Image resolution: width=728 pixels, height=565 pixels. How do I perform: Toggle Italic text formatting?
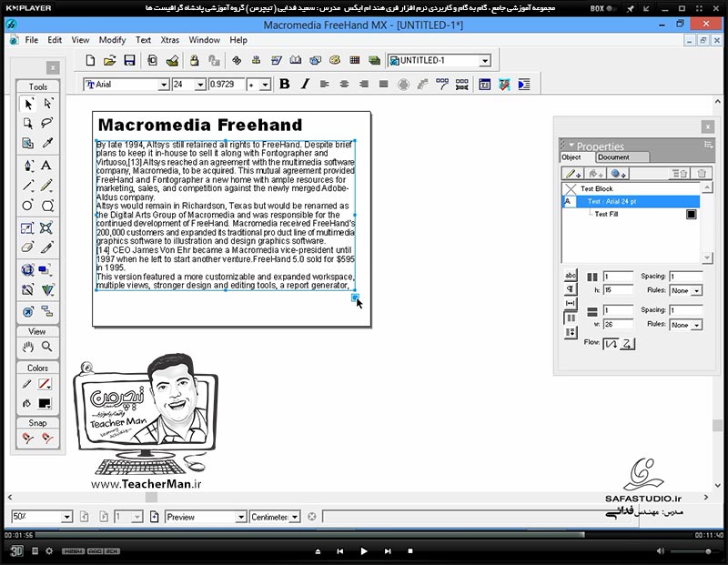[305, 84]
